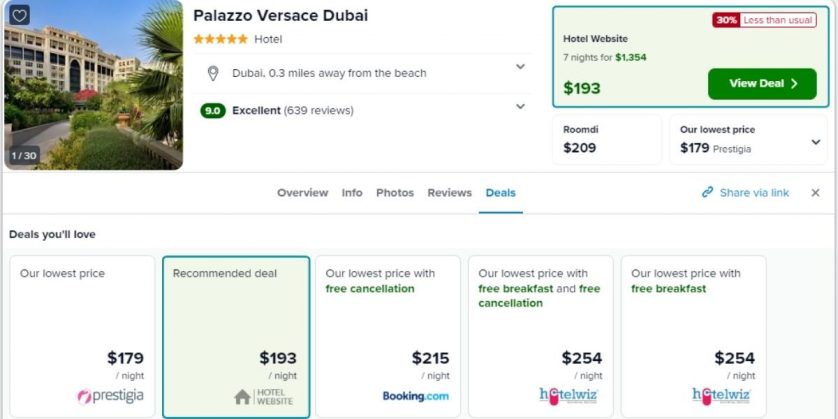This screenshot has width=838, height=419.
Task: Click Share via link
Action: pos(754,193)
